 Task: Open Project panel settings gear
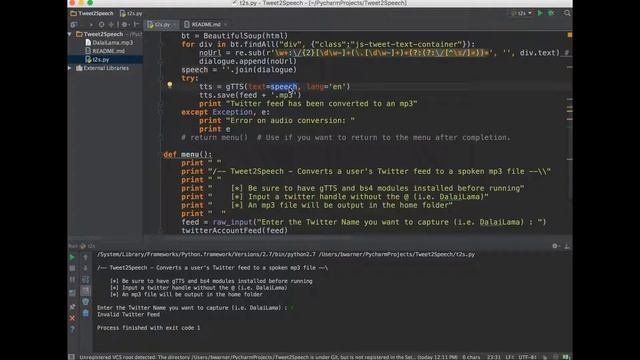coord(124,24)
